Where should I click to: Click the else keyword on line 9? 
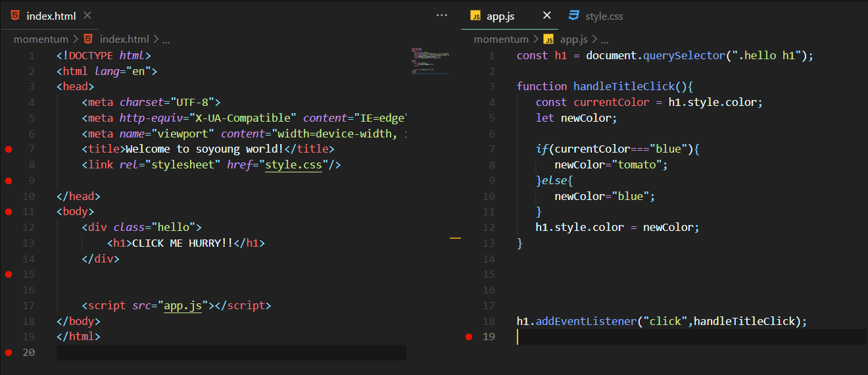554,180
